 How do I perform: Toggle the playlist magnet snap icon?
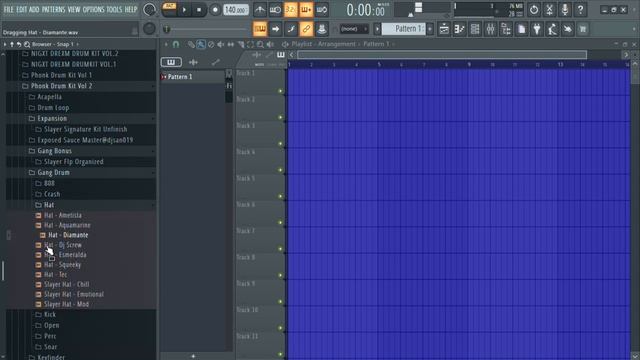pyautogui.click(x=176, y=44)
